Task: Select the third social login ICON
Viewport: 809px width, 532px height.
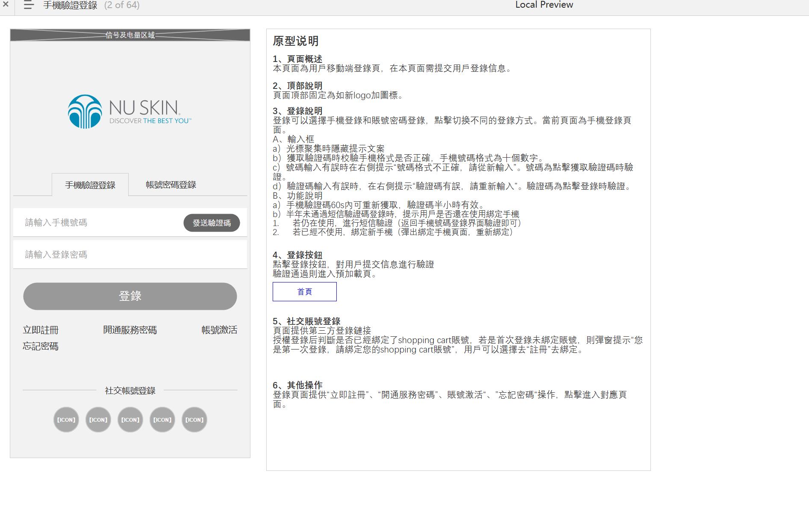Action: tap(130, 420)
